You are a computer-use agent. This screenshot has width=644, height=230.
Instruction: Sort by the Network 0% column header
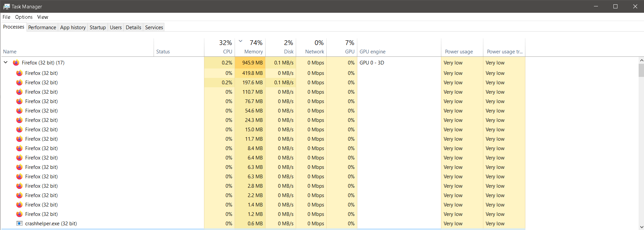pyautogui.click(x=311, y=47)
